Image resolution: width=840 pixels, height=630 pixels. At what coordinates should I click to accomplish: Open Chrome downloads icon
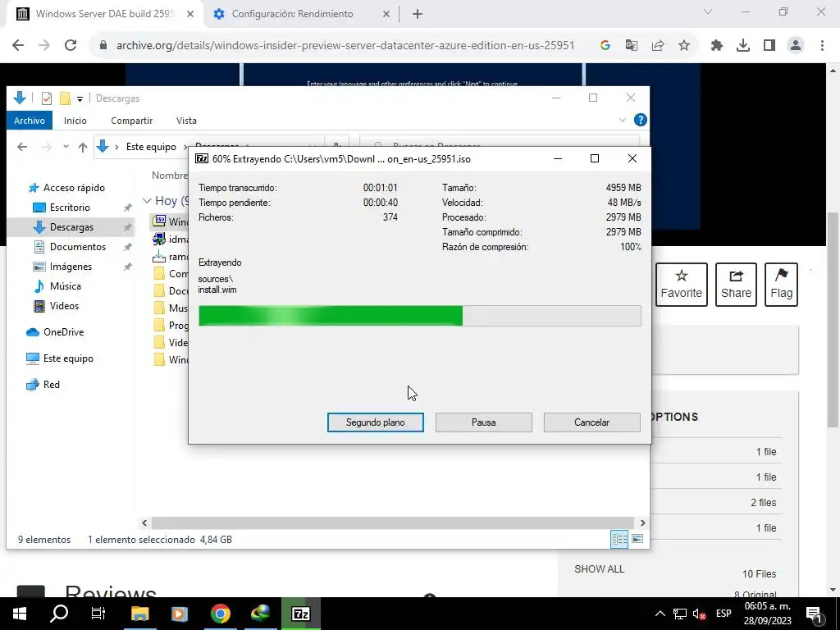[x=743, y=46]
